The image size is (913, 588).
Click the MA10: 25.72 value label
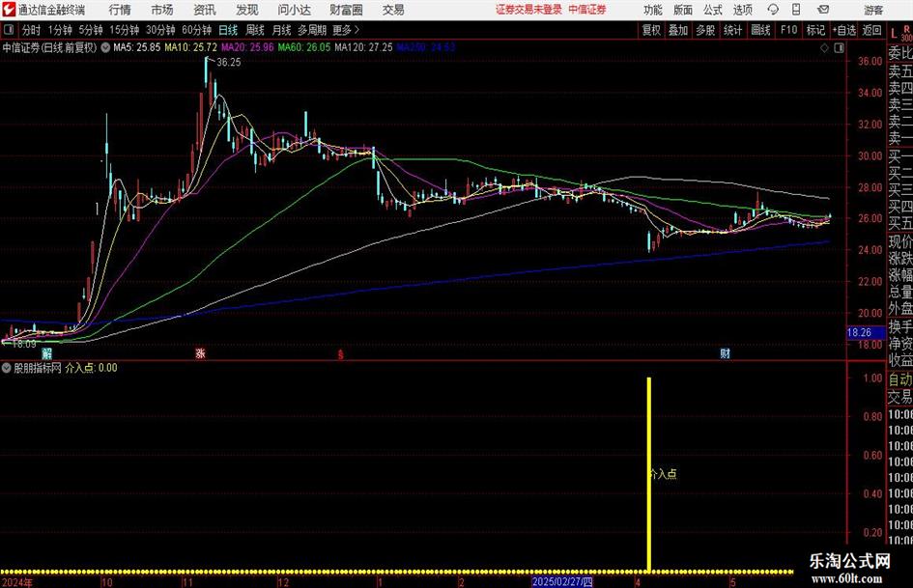(x=191, y=47)
